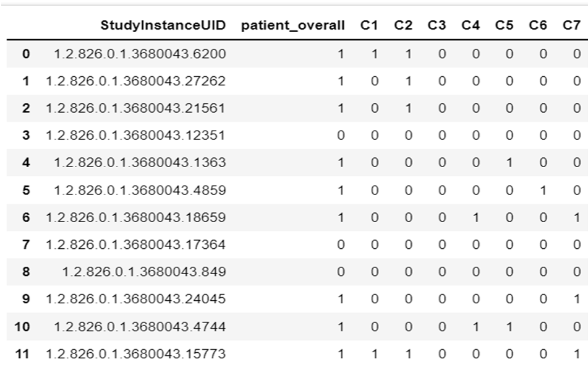Click UID cell ending in 27262
The image size is (588, 372).
(x=135, y=81)
